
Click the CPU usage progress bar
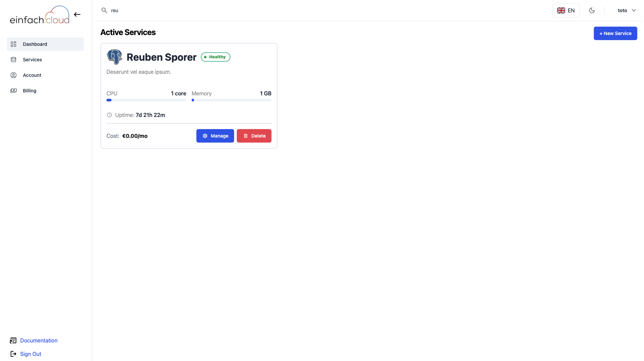(146, 100)
